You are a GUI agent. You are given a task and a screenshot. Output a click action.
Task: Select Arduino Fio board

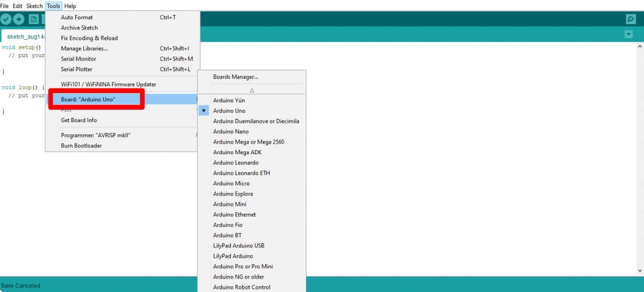point(252,225)
